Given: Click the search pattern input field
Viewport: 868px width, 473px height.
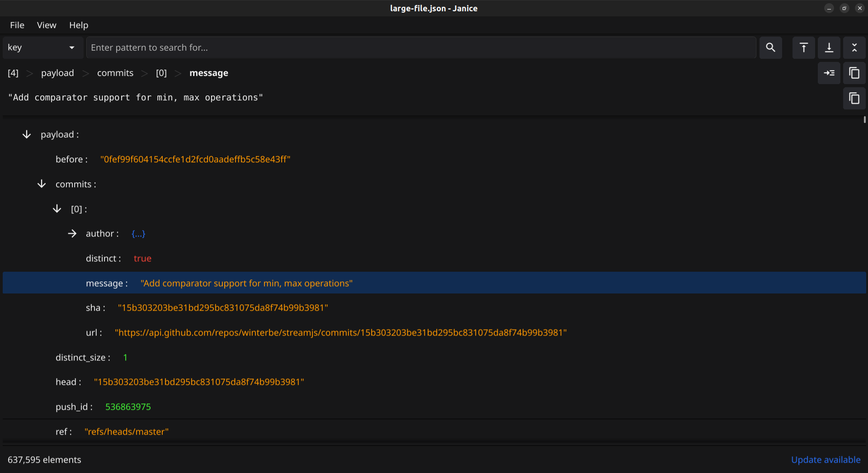Looking at the screenshot, I should (421, 47).
